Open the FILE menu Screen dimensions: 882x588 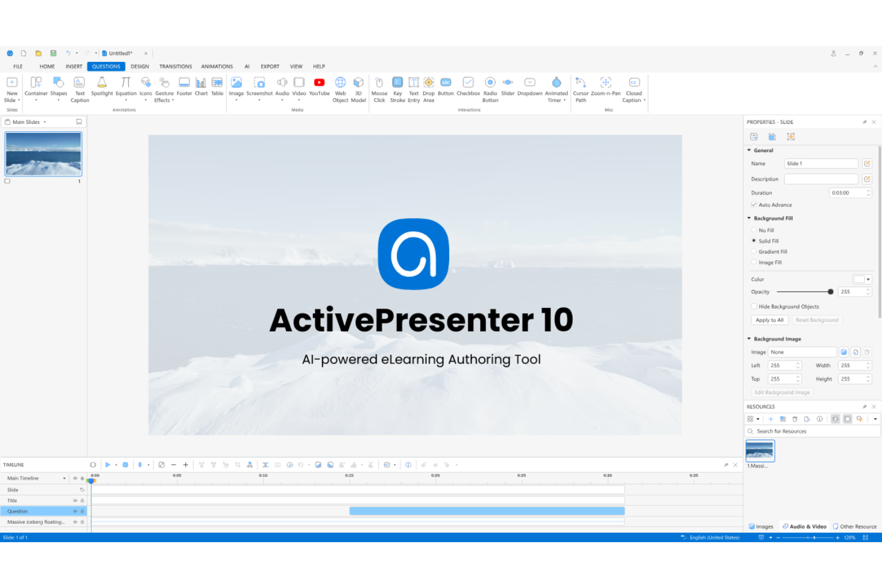pyautogui.click(x=18, y=67)
